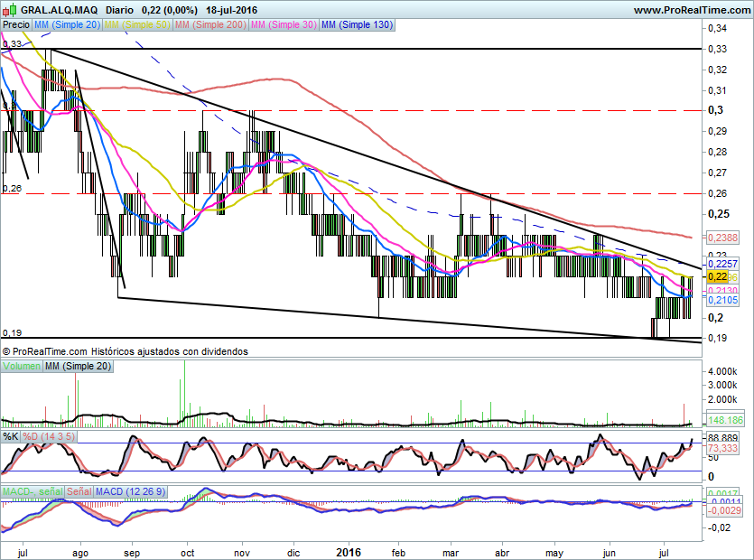
Task: Click the 148.186 volume value tag
Action: (726, 421)
